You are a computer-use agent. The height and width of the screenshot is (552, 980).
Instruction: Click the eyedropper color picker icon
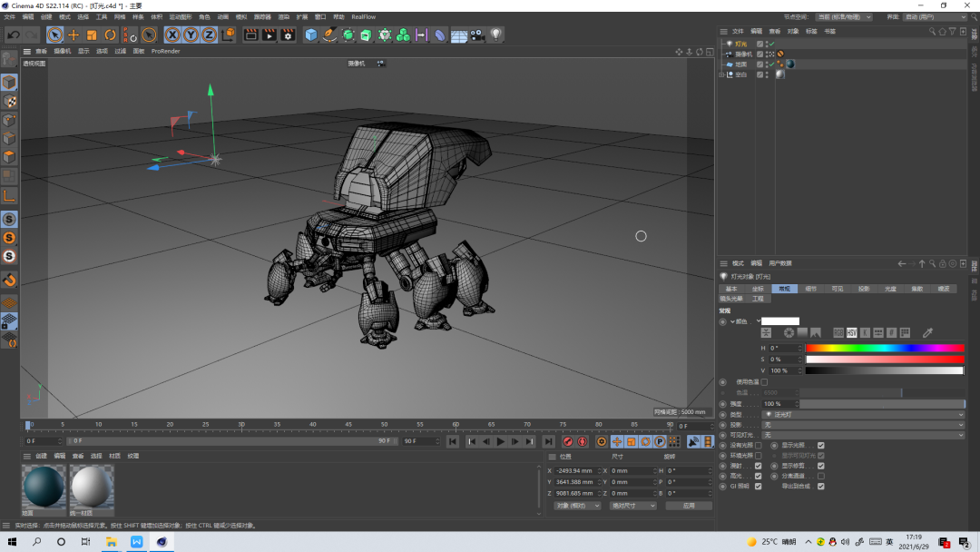(927, 332)
